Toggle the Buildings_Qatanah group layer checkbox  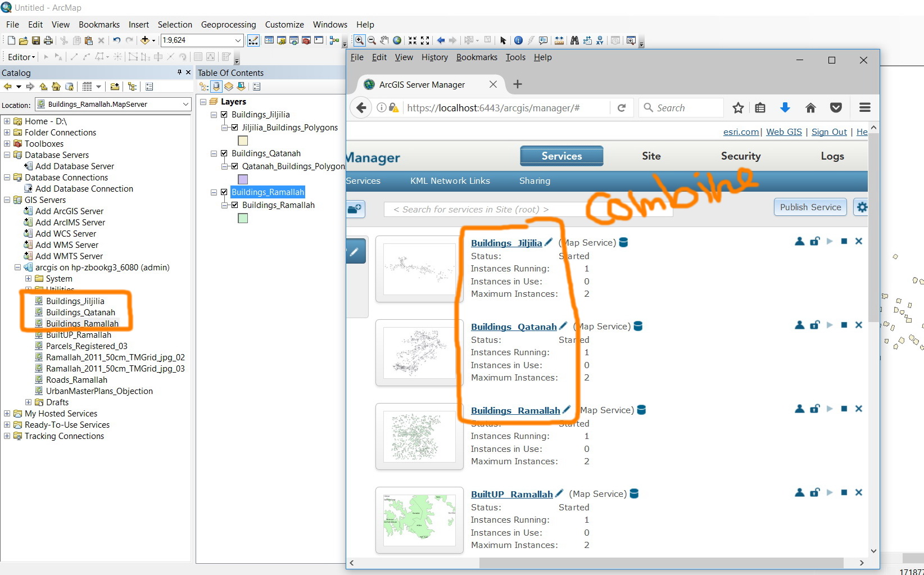click(224, 153)
